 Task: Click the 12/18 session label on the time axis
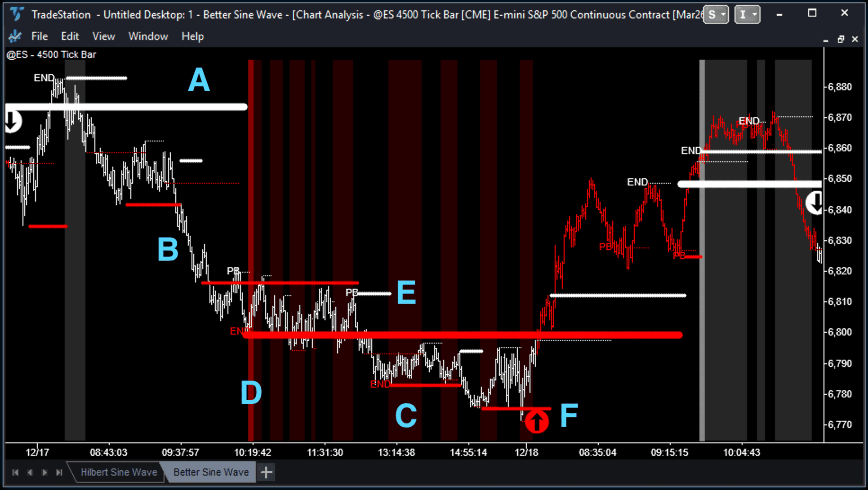point(526,452)
